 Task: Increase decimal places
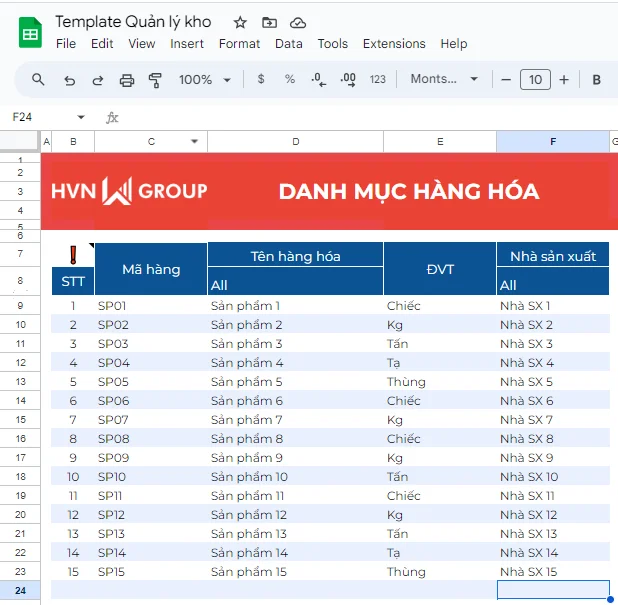[x=348, y=80]
